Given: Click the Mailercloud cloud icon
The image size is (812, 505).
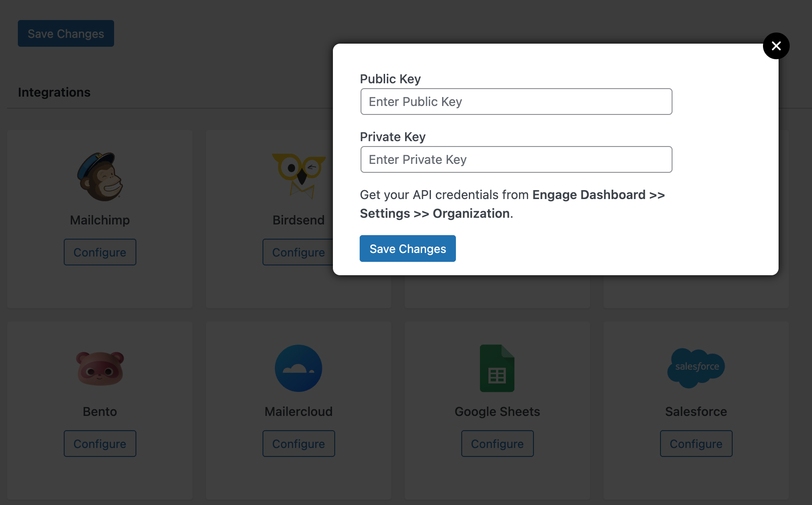Looking at the screenshot, I should (298, 368).
